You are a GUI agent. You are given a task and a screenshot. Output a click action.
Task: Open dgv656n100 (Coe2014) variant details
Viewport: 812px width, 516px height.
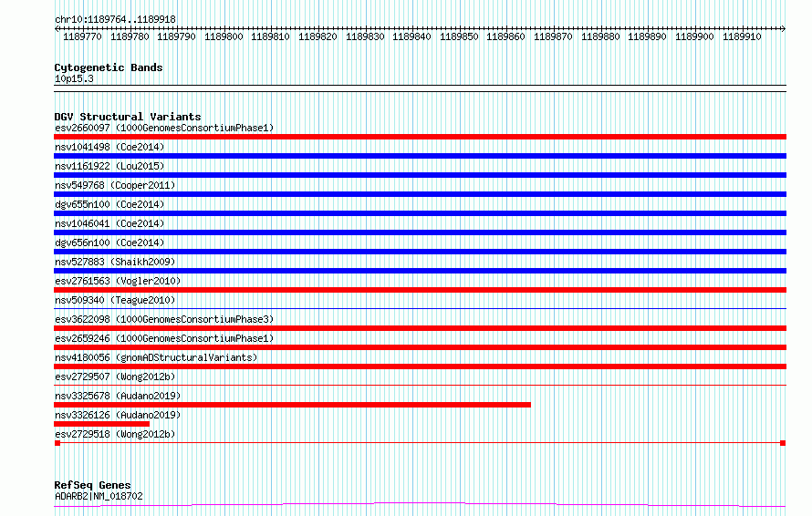pyautogui.click(x=109, y=243)
